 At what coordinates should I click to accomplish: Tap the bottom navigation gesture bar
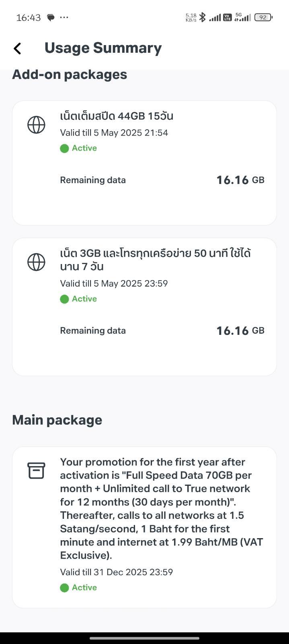tap(144, 638)
